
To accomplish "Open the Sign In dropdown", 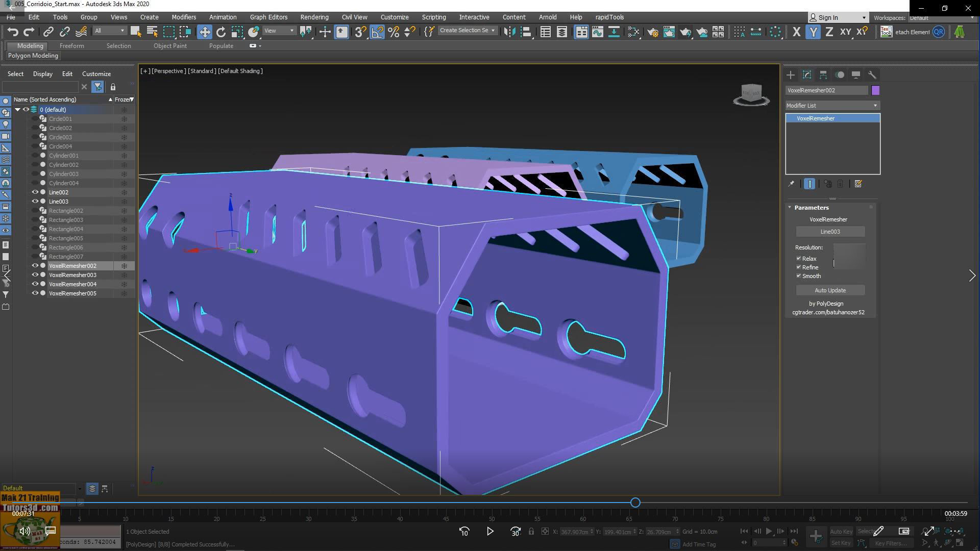I will click(x=838, y=17).
